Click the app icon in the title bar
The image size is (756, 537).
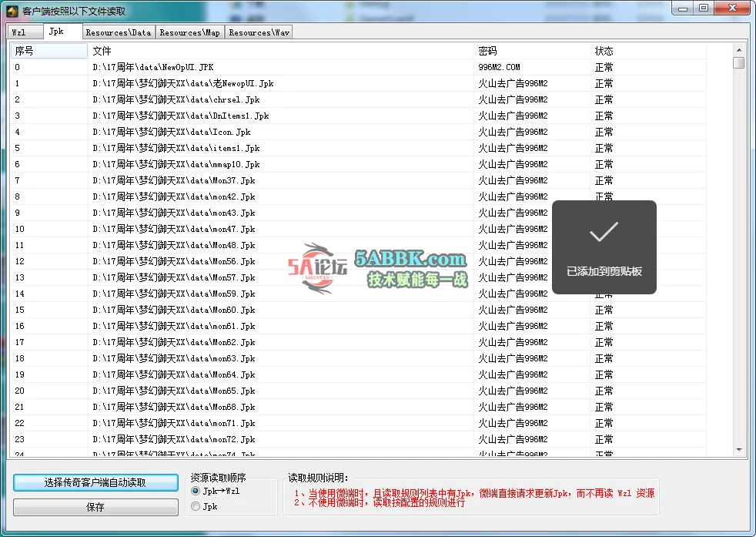pos(12,12)
